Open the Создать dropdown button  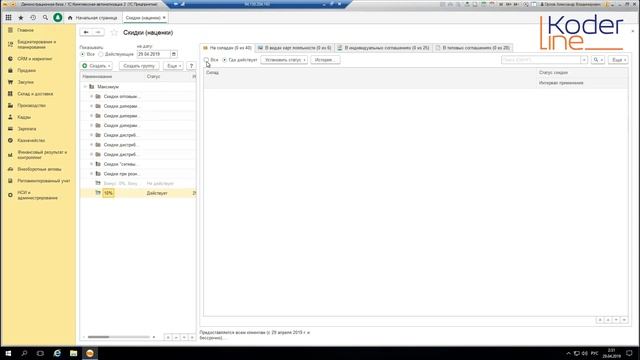point(97,66)
